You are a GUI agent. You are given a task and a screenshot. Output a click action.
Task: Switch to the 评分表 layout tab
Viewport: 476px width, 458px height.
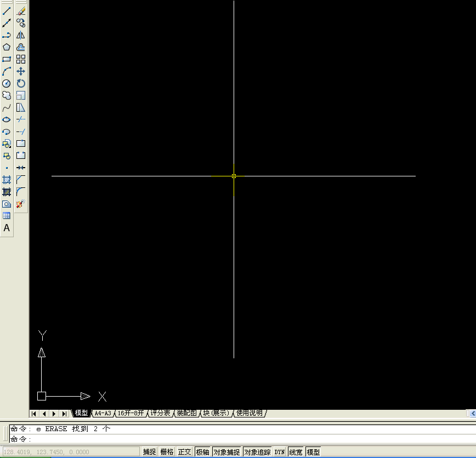point(160,413)
